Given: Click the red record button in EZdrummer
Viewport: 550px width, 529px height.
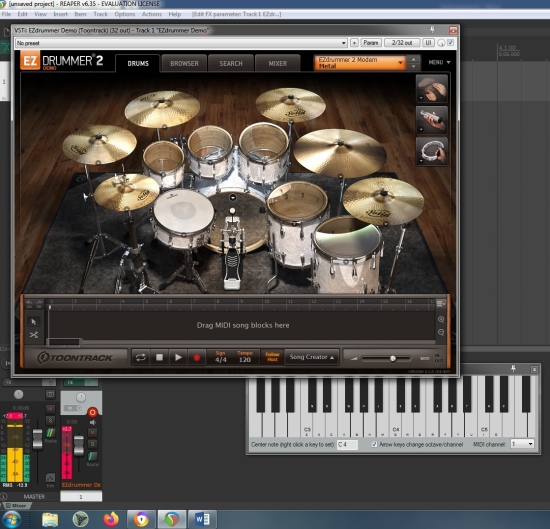Looking at the screenshot, I should 197,357.
